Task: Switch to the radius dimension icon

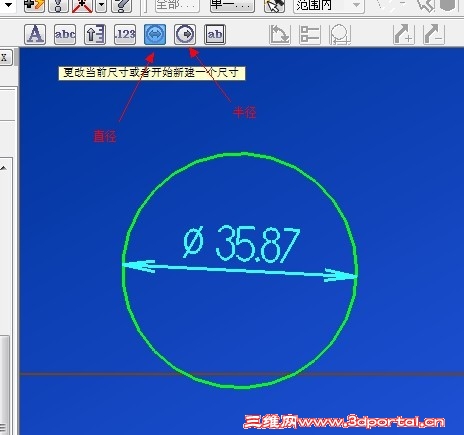Action: coord(185,34)
